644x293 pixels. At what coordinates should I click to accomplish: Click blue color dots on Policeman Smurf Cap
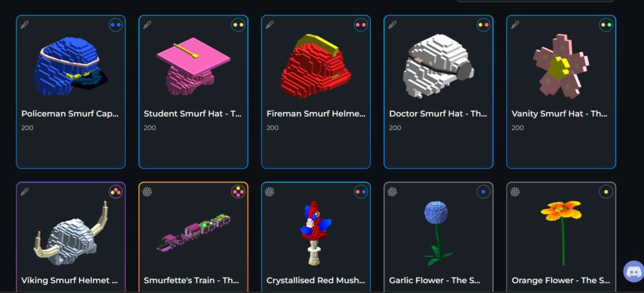[116, 25]
